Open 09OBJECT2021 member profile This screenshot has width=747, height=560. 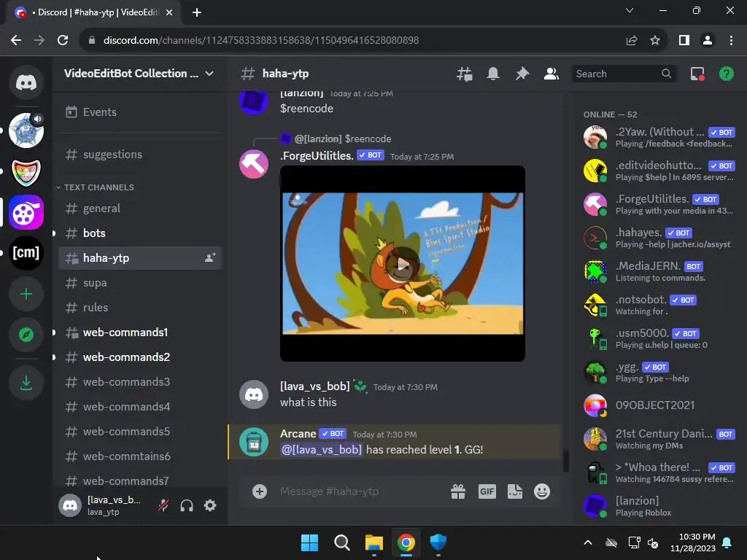click(x=659, y=405)
